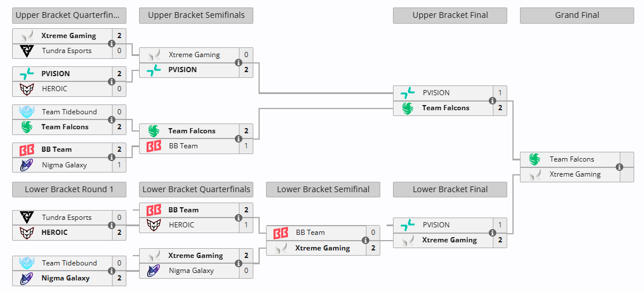Click Team Falcons logo in Grand Final

click(534, 159)
